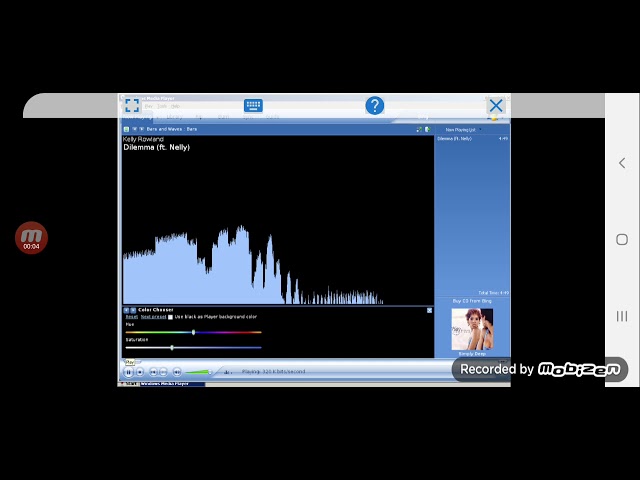
Task: Adjust the green volume slider
Action: click(198, 372)
